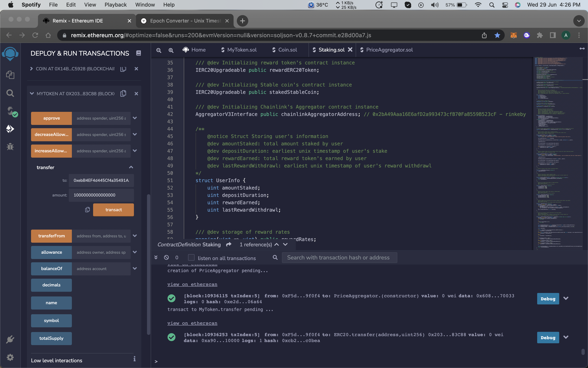Viewport: 588px width, 368px height.
Task: Open the last view on etherscan link
Action: click(x=192, y=323)
